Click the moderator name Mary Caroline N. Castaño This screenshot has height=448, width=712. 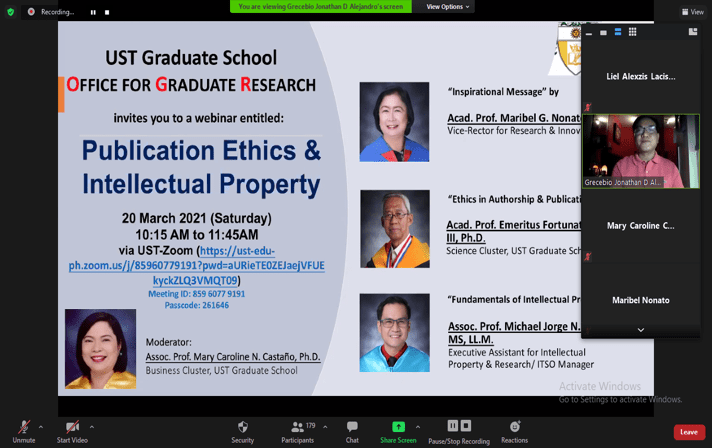[233, 357]
